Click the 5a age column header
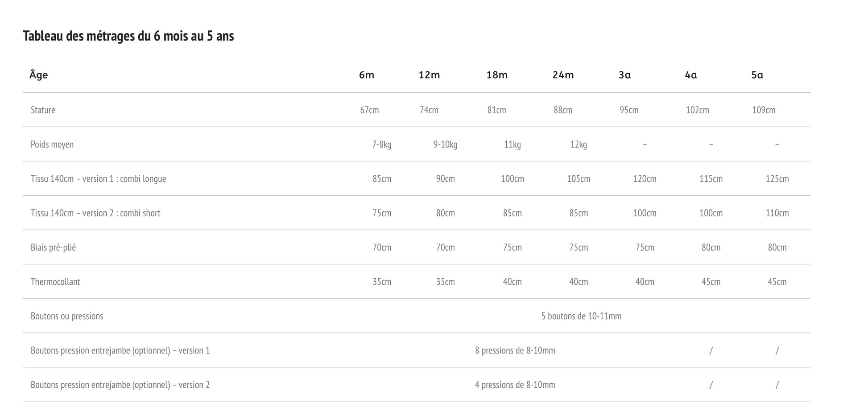 pyautogui.click(x=757, y=75)
